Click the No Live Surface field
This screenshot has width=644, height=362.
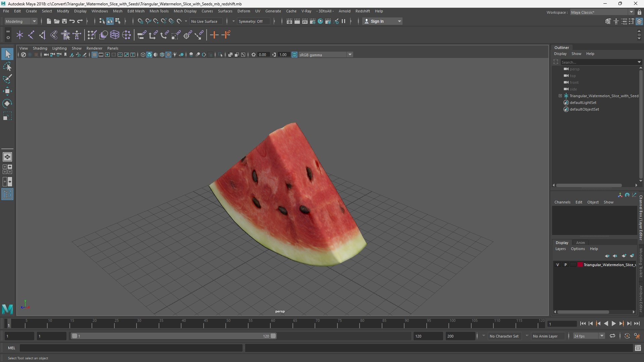click(x=205, y=21)
